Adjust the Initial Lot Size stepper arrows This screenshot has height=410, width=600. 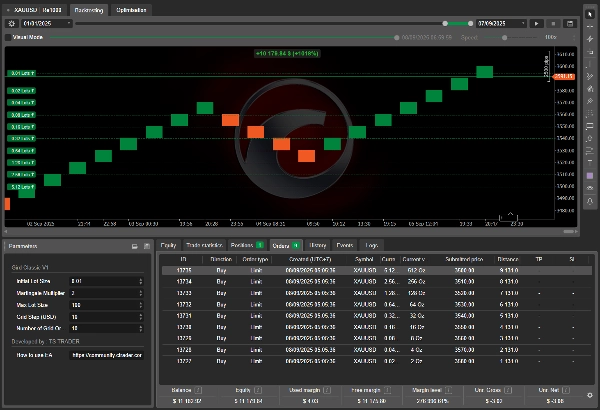coord(141,281)
